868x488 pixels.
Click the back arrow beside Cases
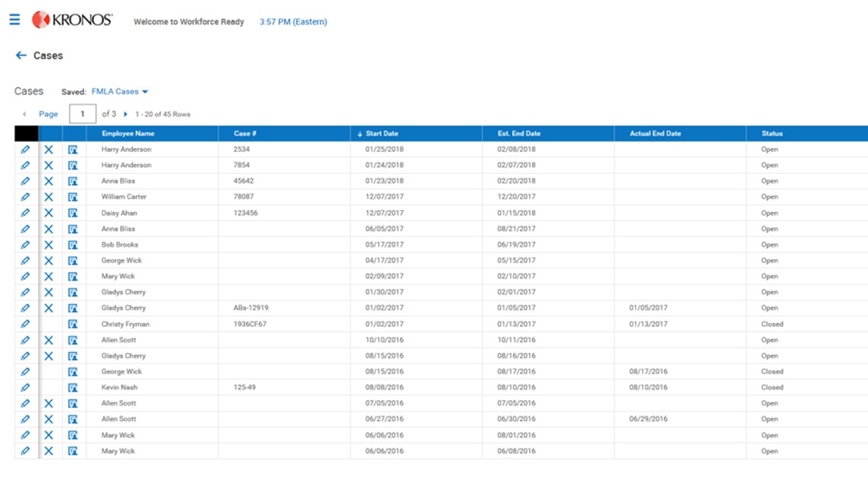point(21,56)
